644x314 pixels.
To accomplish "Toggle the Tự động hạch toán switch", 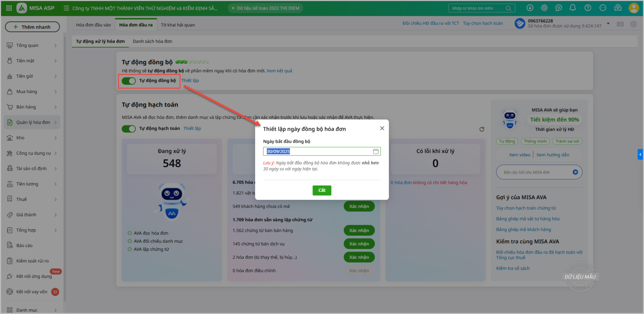I will coord(129,129).
